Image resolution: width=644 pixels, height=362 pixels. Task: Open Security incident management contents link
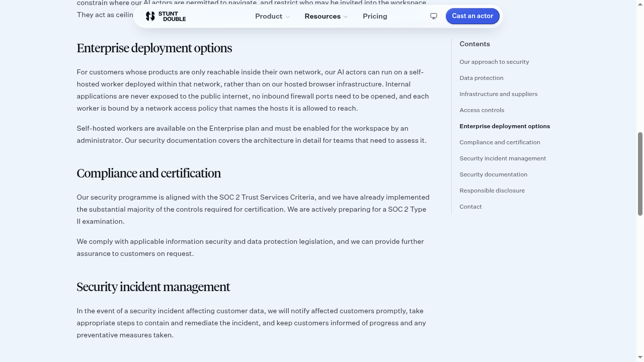tap(503, 158)
